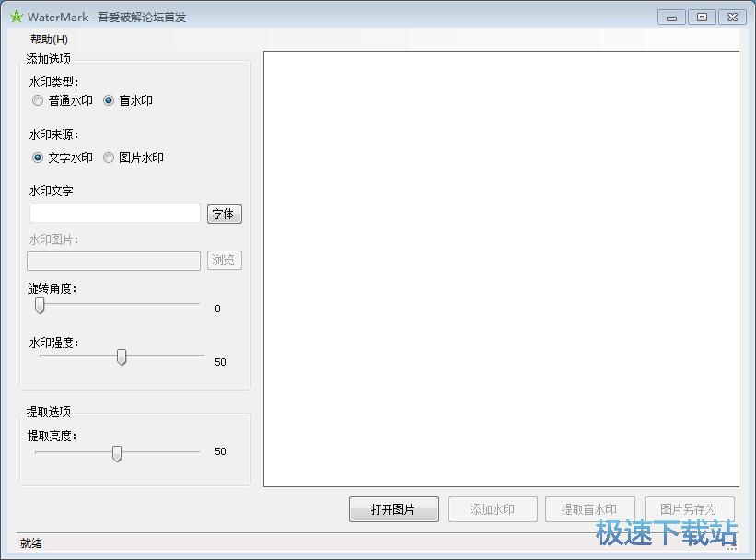The height and width of the screenshot is (560, 756).
Task: Click the 水印强度 value 50
Action: coord(220,362)
